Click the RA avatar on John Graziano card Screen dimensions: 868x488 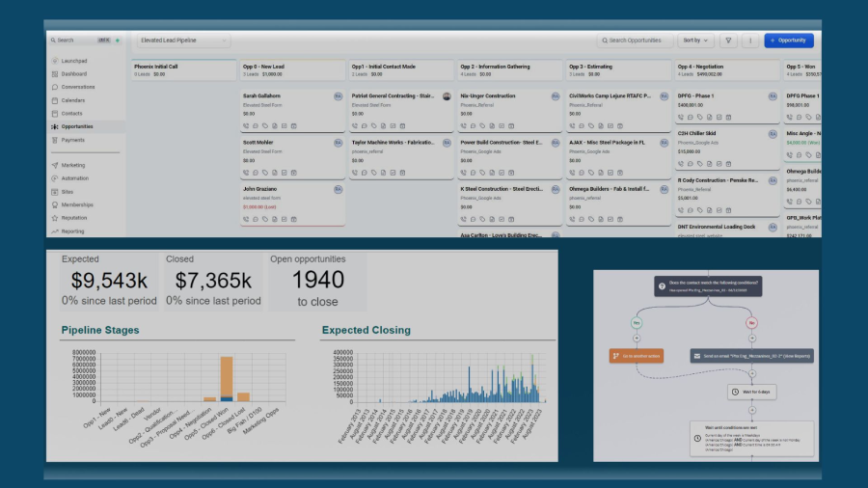tap(338, 189)
